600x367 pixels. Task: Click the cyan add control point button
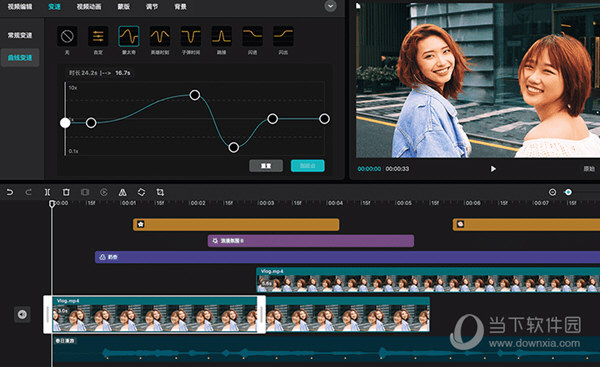308,166
